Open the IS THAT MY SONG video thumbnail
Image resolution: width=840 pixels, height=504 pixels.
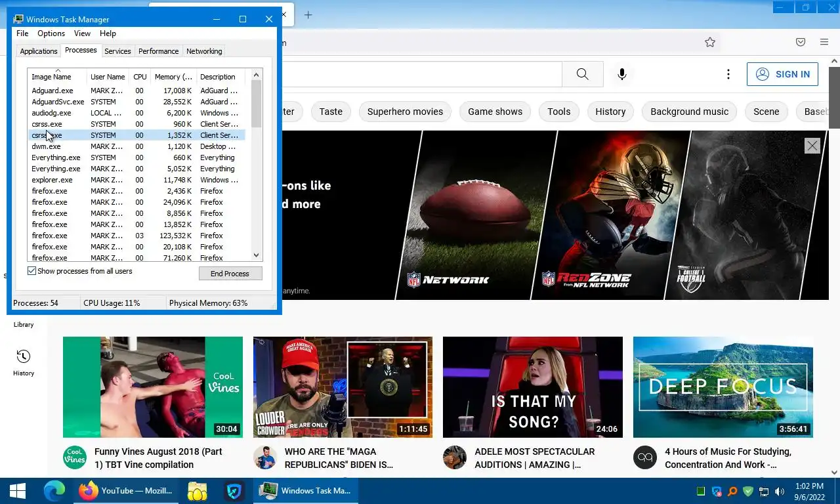pyautogui.click(x=533, y=387)
